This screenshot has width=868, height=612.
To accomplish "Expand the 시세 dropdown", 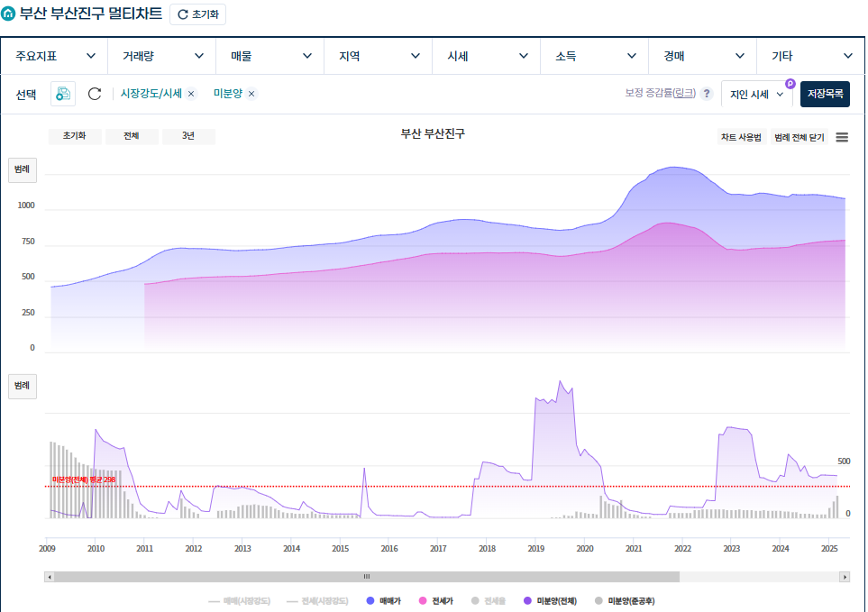I will coord(486,55).
